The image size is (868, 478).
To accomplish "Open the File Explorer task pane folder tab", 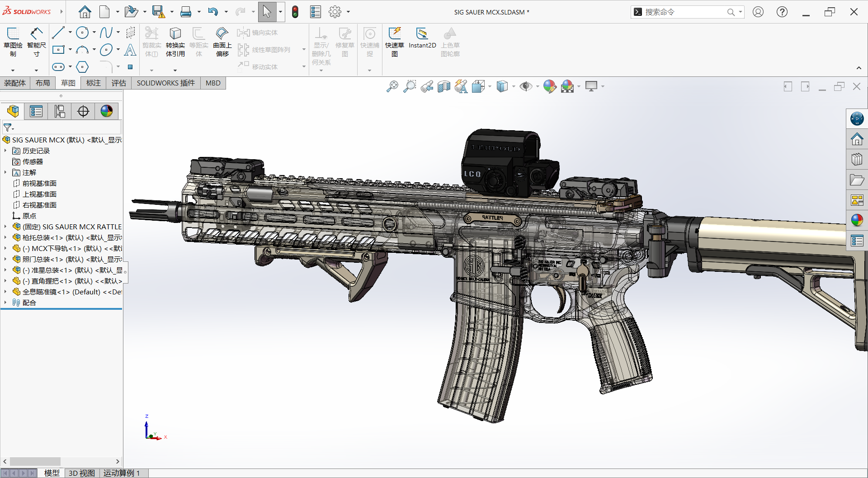I will (857, 180).
